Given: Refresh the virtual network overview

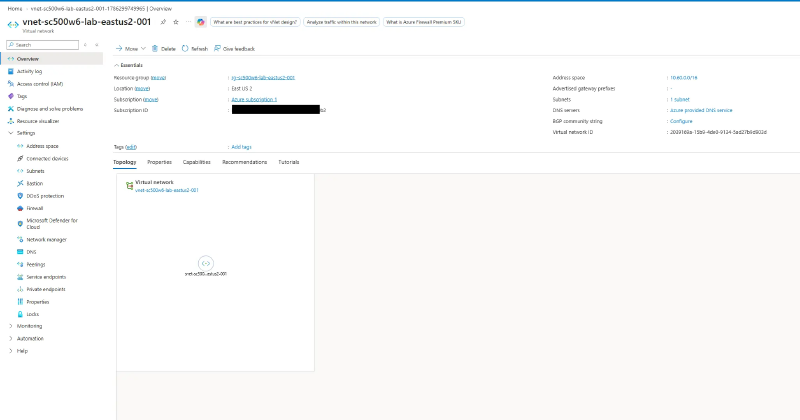Looking at the screenshot, I should pyautogui.click(x=195, y=48).
